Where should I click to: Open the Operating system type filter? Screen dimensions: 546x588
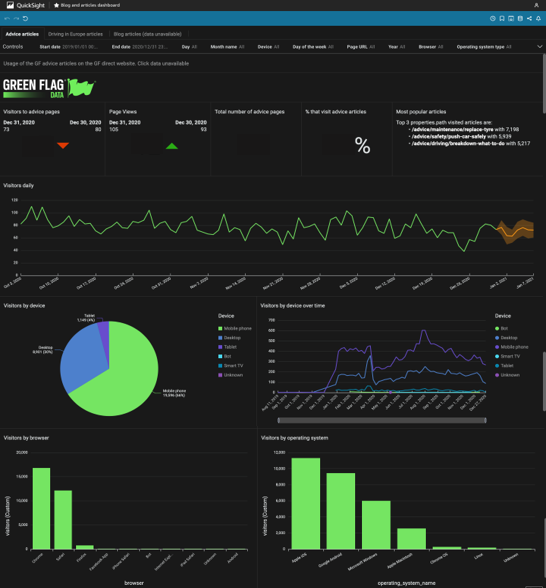484,47
